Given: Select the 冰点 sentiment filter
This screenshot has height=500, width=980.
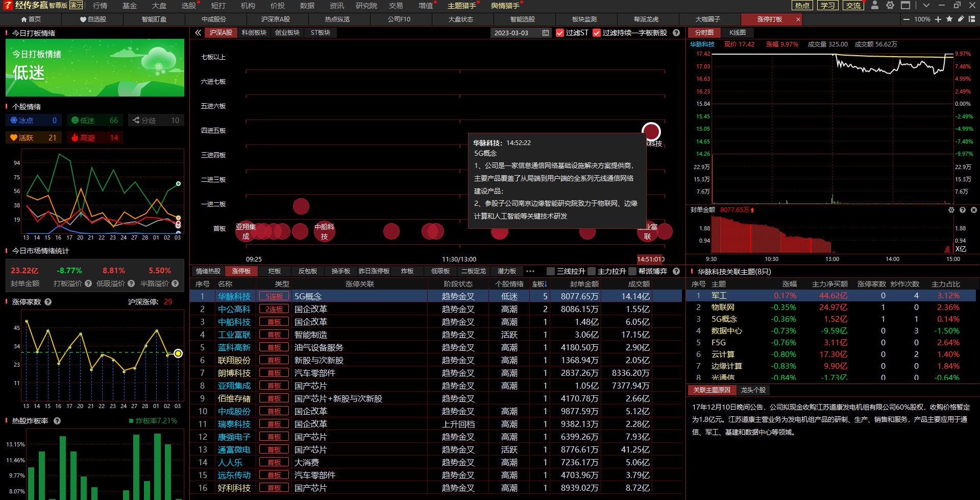Looking at the screenshot, I should (x=34, y=121).
